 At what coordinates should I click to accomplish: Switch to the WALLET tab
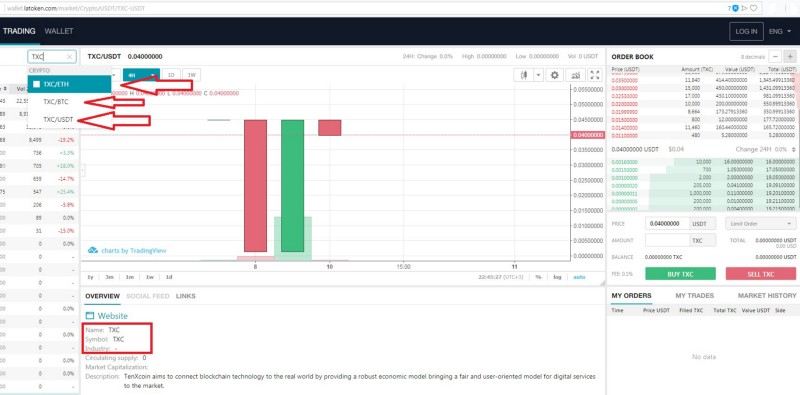59,31
